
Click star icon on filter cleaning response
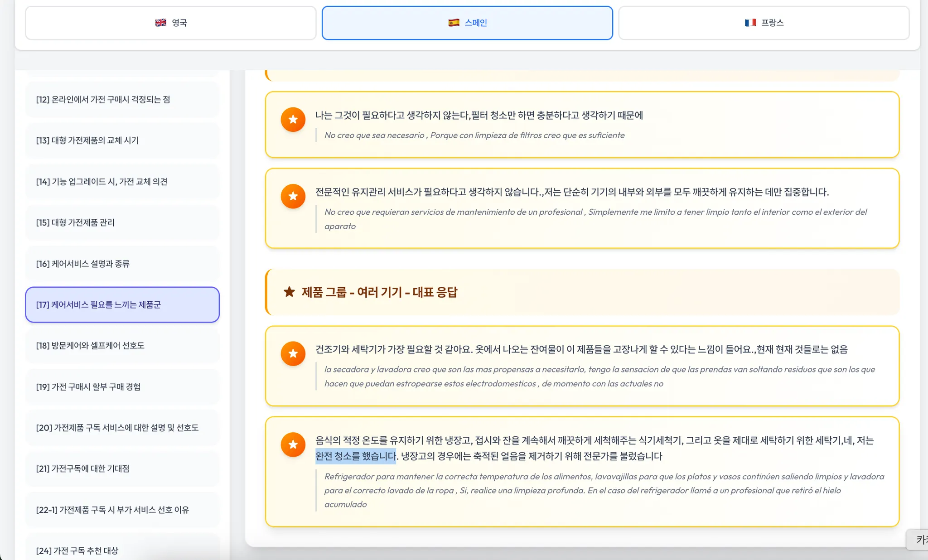click(x=293, y=120)
